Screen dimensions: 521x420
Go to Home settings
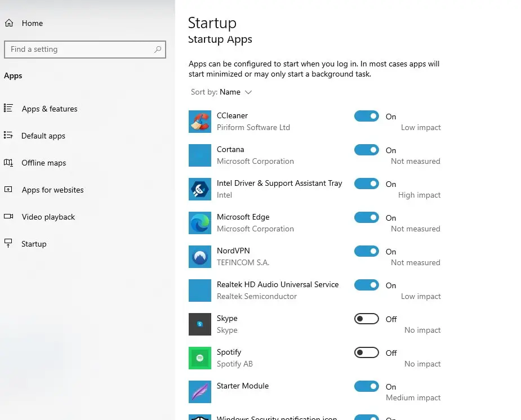[x=32, y=23]
